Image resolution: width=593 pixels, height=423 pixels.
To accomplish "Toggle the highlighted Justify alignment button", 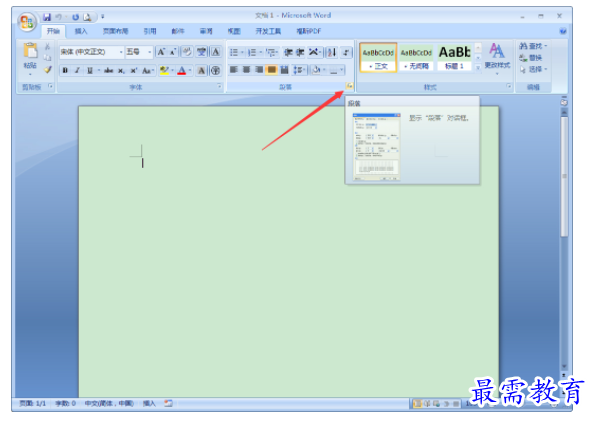I will (272, 70).
